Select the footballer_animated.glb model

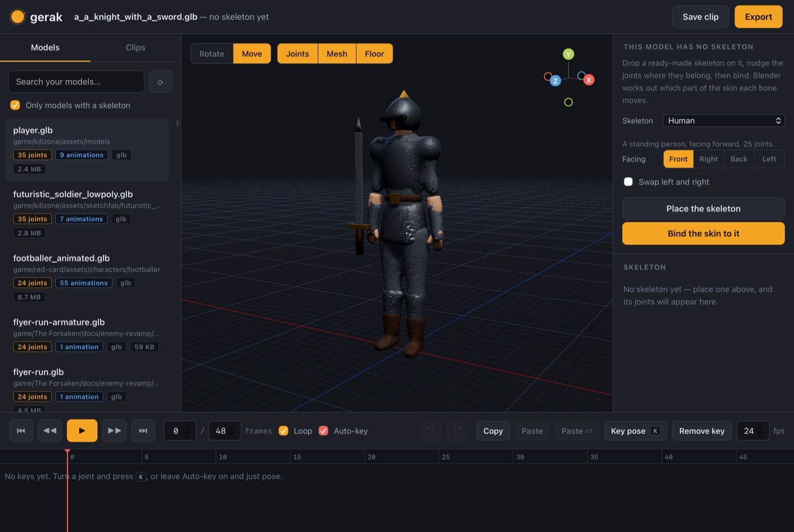pyautogui.click(x=87, y=277)
